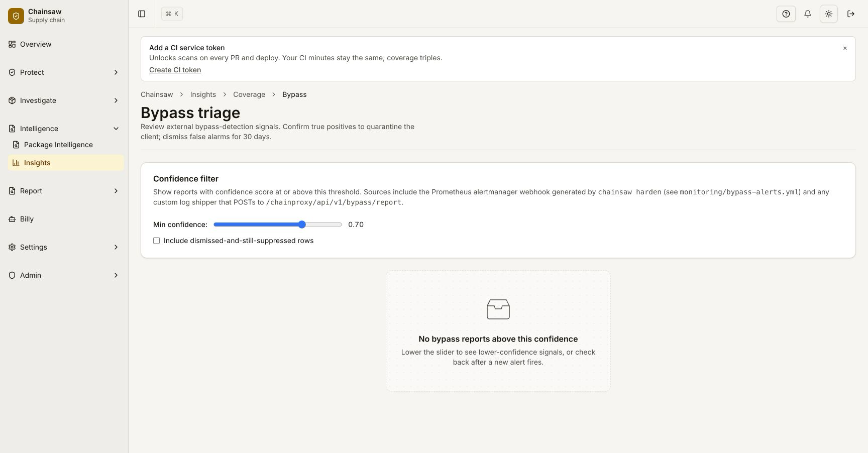
Task: Click the Bypass breadcrumb text
Action: coord(294,94)
